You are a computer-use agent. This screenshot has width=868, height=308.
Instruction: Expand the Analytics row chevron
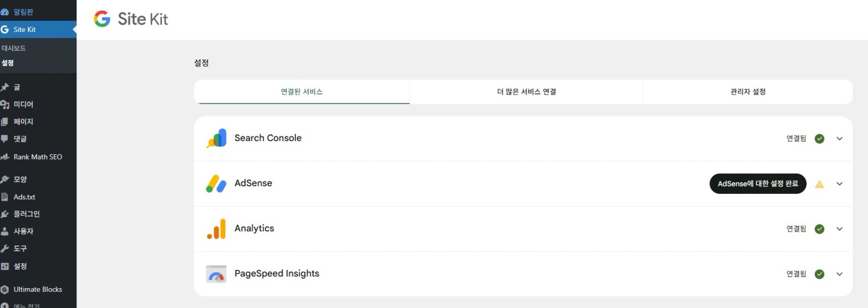coord(840,229)
